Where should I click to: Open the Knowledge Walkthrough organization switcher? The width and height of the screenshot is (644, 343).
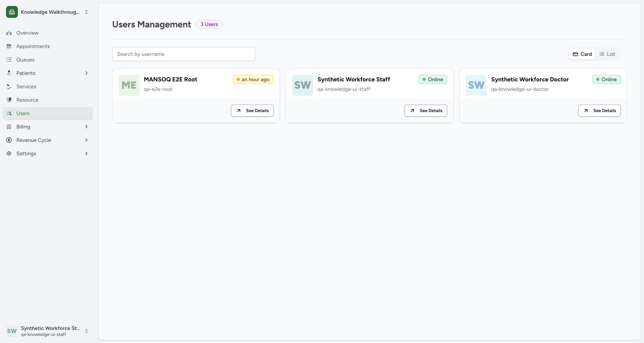point(48,12)
